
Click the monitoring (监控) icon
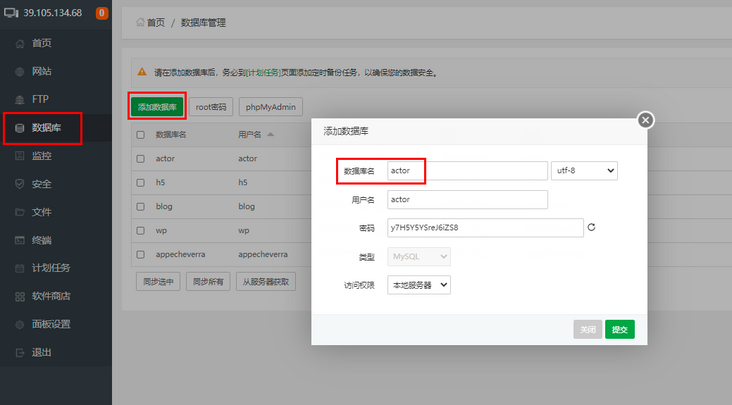click(20, 156)
